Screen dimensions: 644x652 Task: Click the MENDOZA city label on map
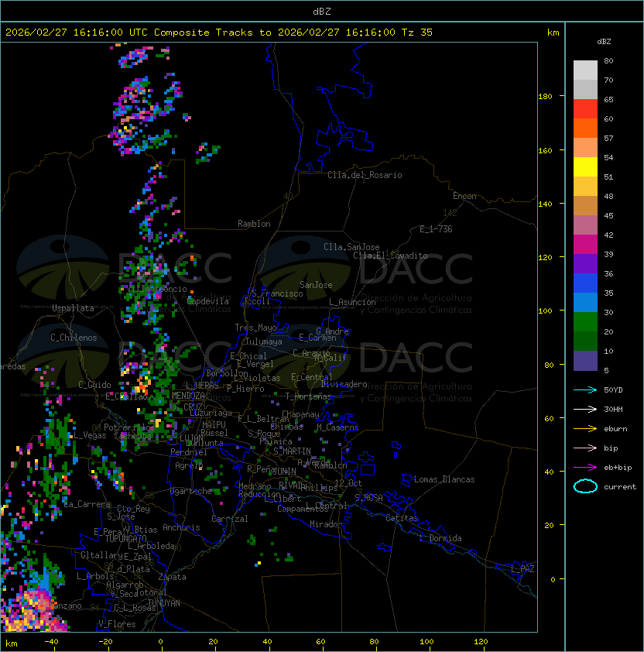(x=188, y=396)
